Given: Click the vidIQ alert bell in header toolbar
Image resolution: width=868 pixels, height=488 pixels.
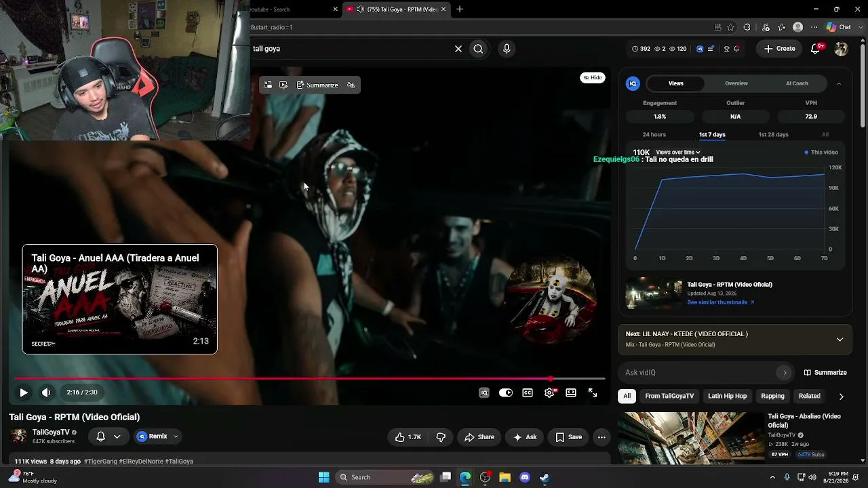Looking at the screenshot, I should (736, 49).
